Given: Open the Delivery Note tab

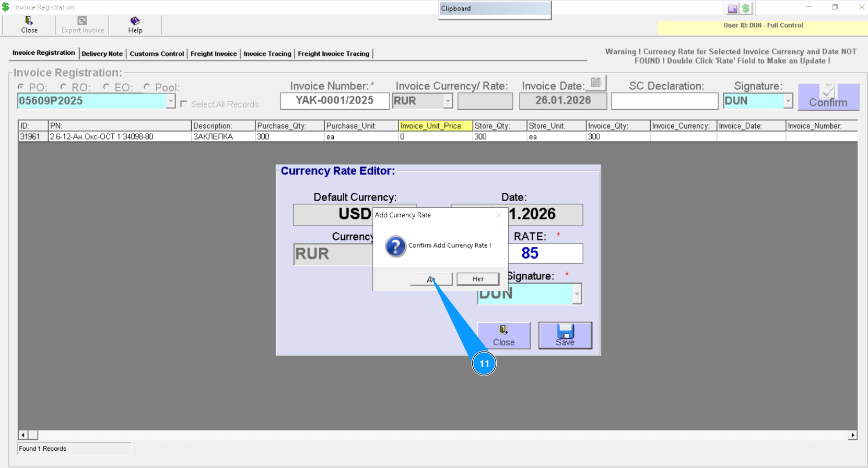Looking at the screenshot, I should [102, 54].
